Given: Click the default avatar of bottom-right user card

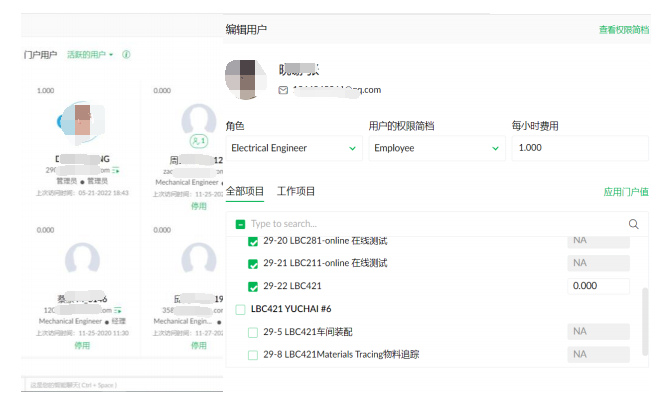Looking at the screenshot, I should pos(199,258).
